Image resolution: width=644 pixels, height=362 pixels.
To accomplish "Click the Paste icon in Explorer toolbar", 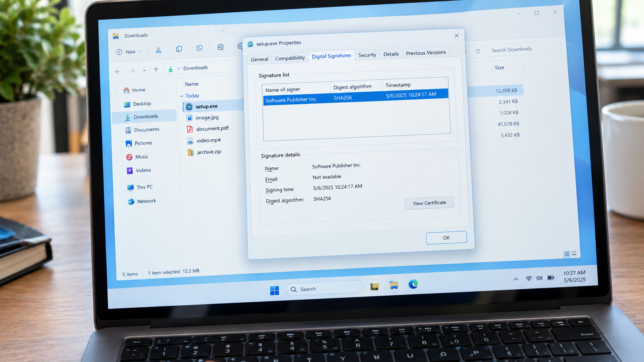I will (200, 48).
